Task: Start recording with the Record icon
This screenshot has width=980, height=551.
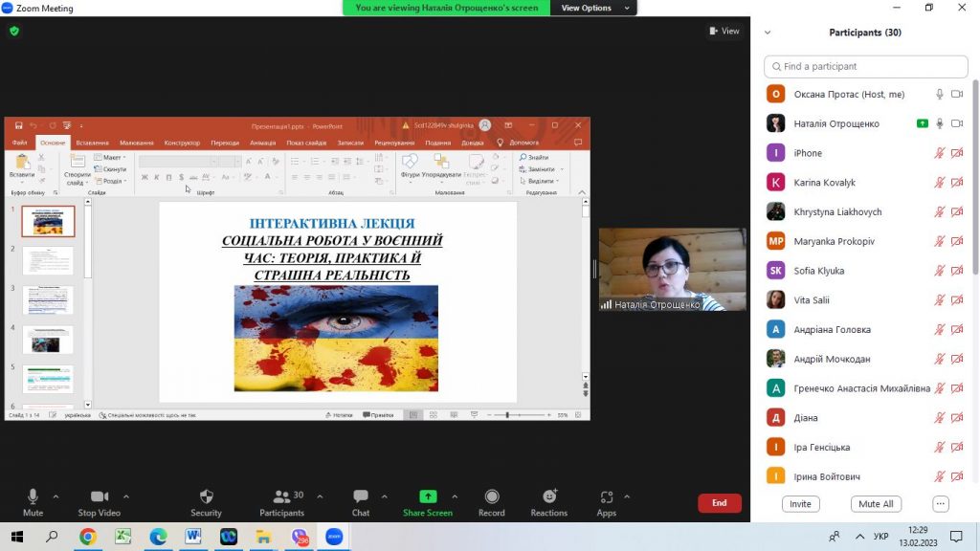Action: (x=492, y=497)
